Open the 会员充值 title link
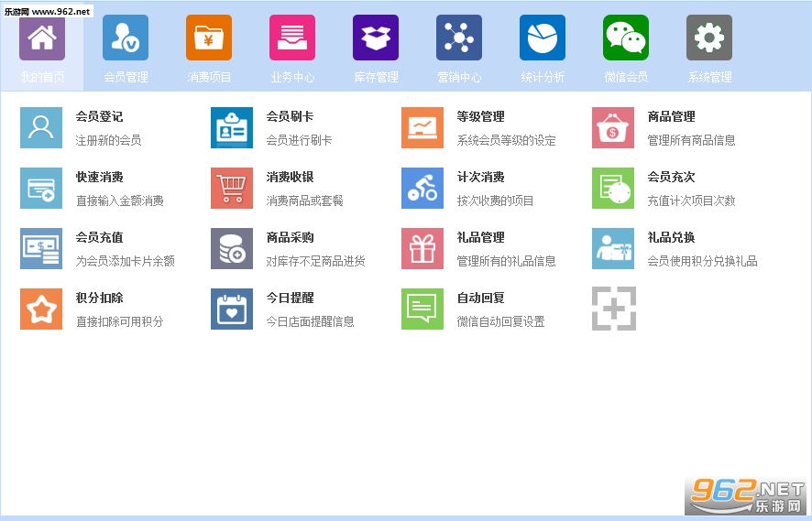The height and width of the screenshot is (521, 812). pos(99,237)
